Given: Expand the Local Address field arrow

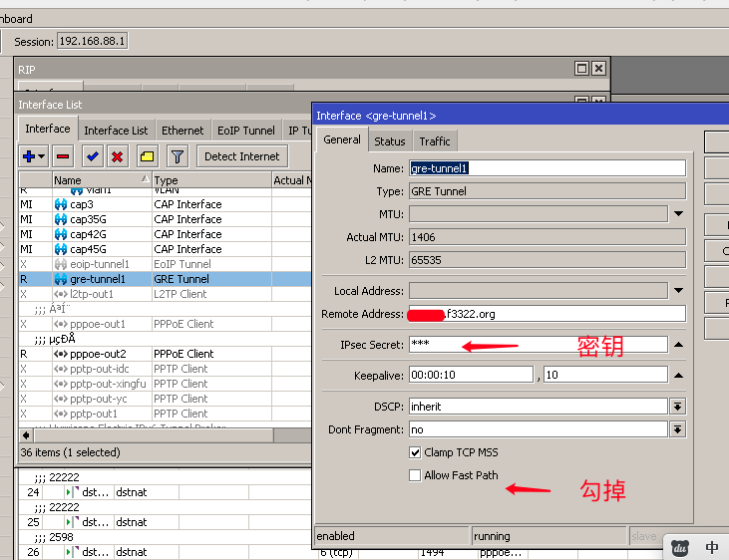Looking at the screenshot, I should pyautogui.click(x=678, y=290).
